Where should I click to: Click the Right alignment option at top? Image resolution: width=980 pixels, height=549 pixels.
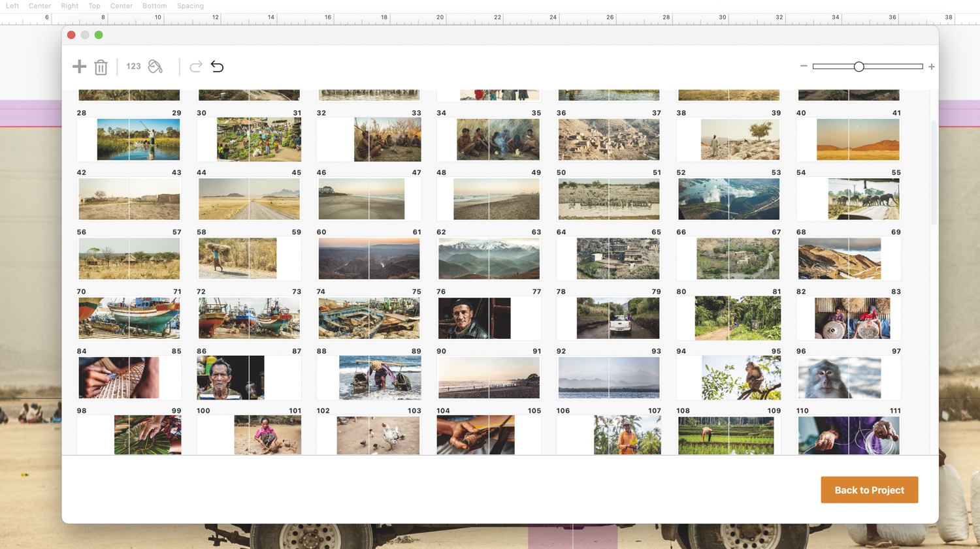coord(69,6)
